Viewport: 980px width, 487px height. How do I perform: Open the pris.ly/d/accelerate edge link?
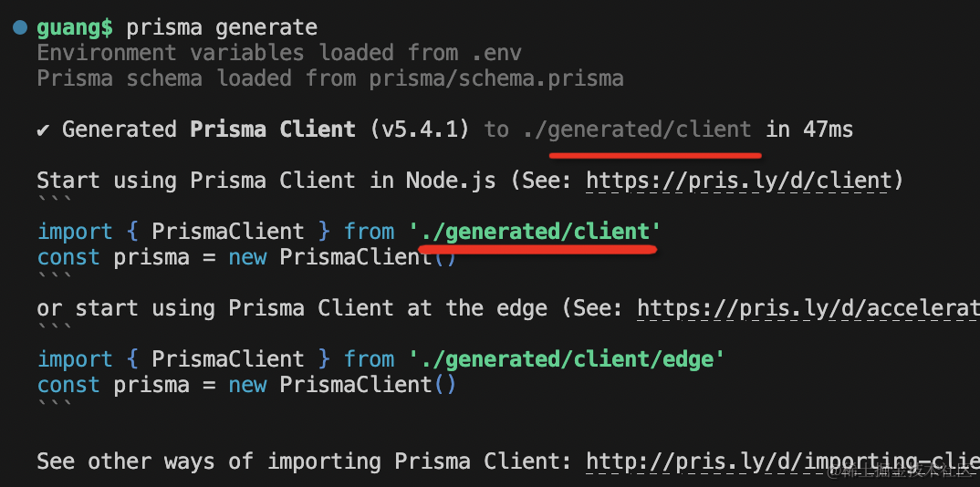click(x=808, y=308)
